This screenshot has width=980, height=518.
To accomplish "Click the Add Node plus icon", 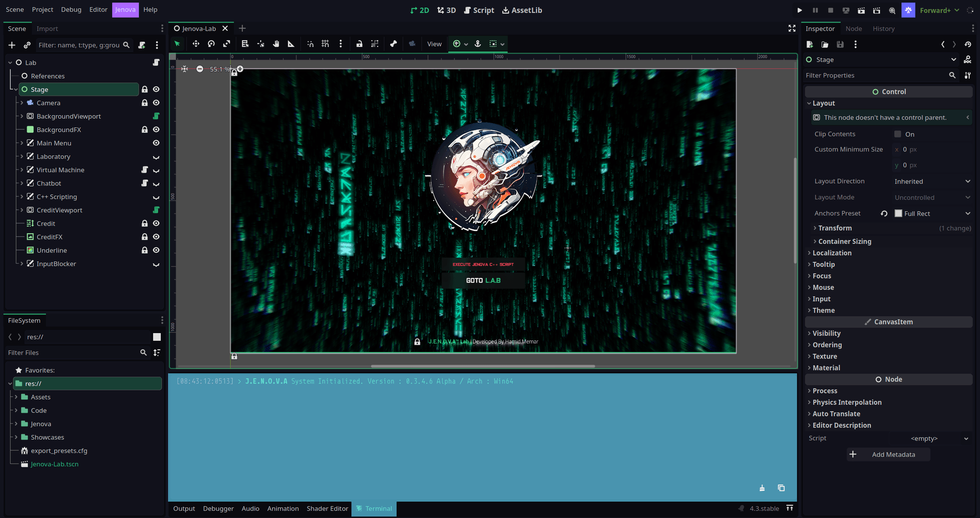I will click(12, 45).
